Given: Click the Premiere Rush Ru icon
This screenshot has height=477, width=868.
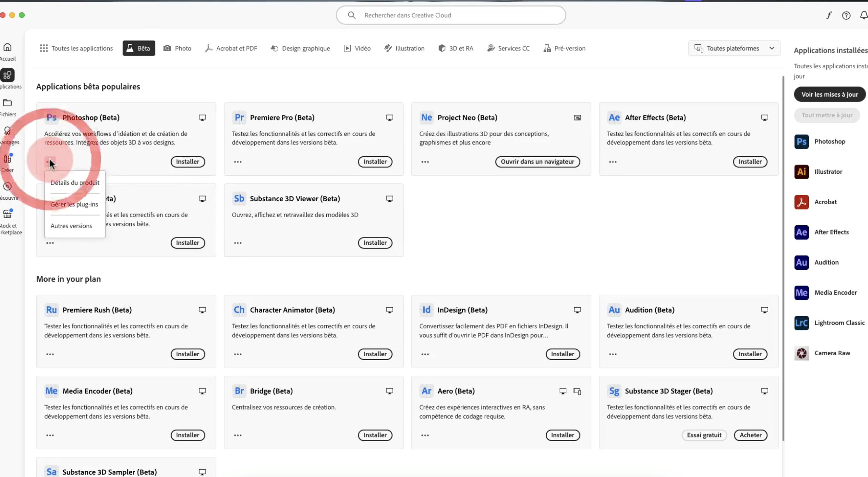Looking at the screenshot, I should tap(52, 310).
